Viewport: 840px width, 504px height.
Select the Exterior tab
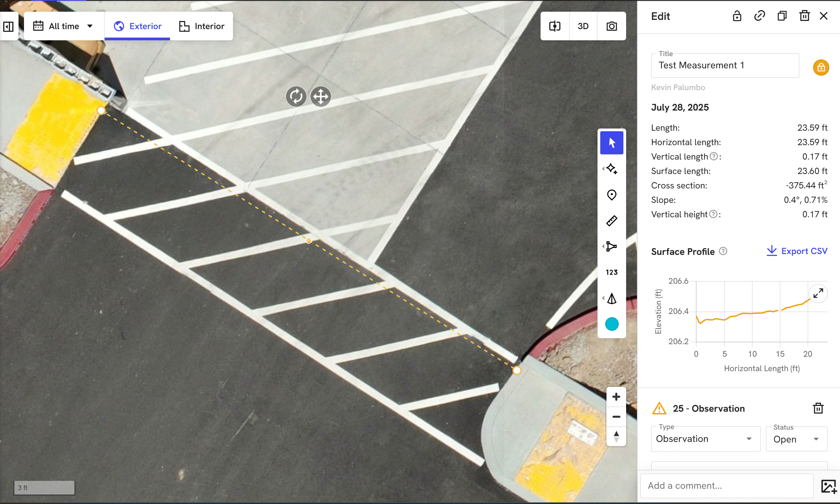(x=138, y=26)
